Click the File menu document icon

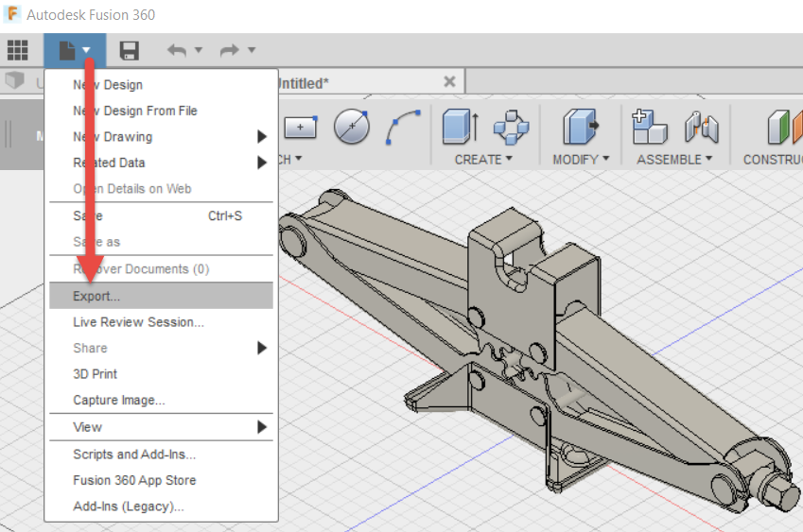point(67,51)
